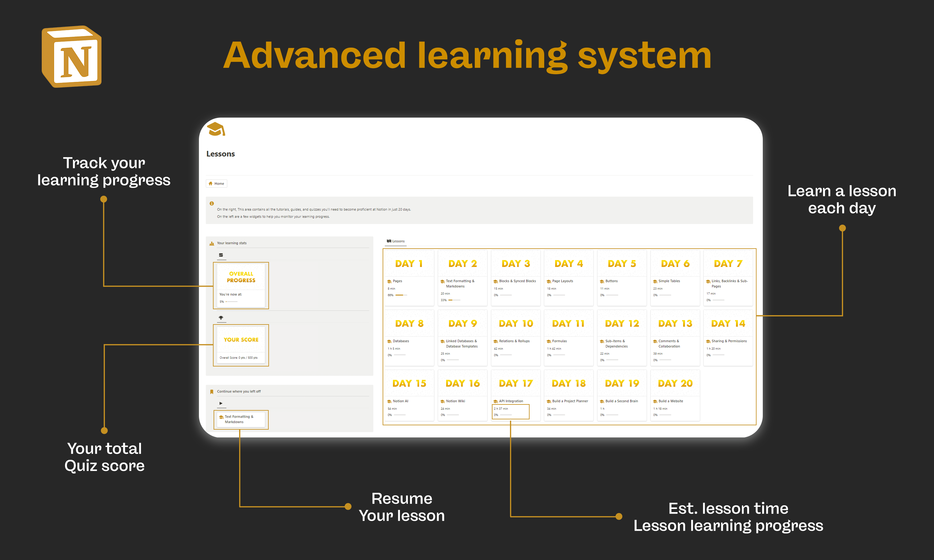
Task: Select the line chart progress view tab
Action: [x=221, y=255]
